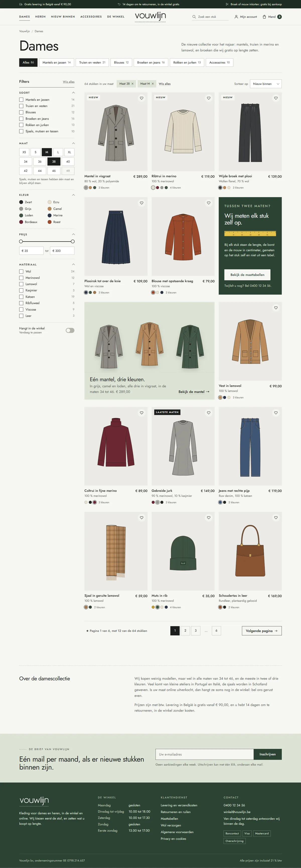301x868 pixels.
Task: Select the Broeken en jeans category tab
Action: point(151,62)
